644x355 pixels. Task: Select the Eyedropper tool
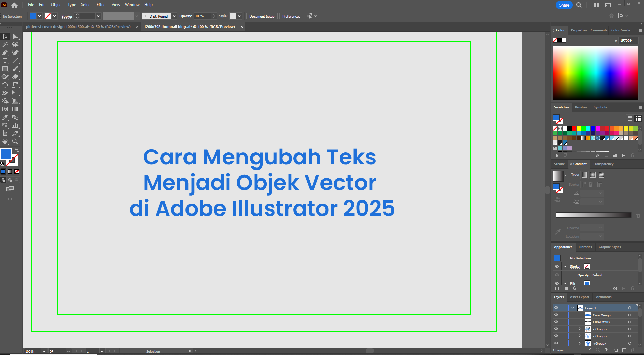point(5,117)
